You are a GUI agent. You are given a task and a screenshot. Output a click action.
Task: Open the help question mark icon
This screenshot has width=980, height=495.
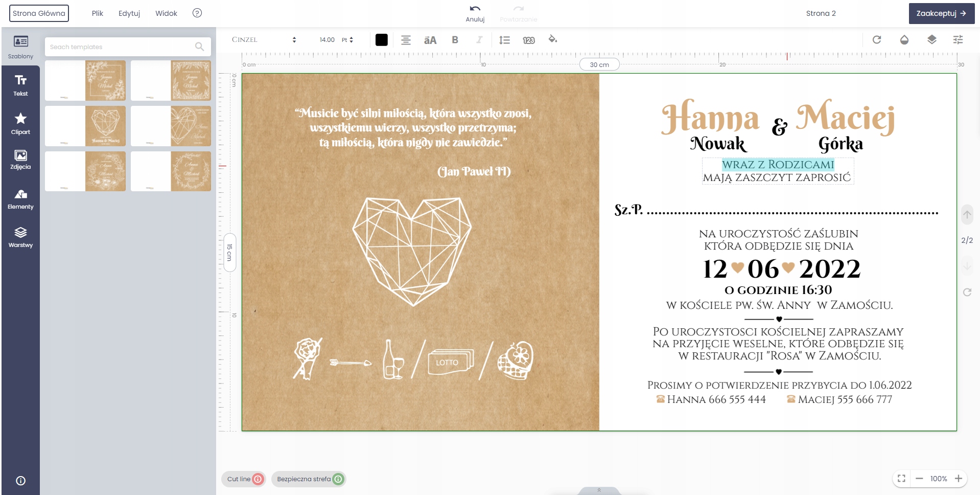[197, 13]
